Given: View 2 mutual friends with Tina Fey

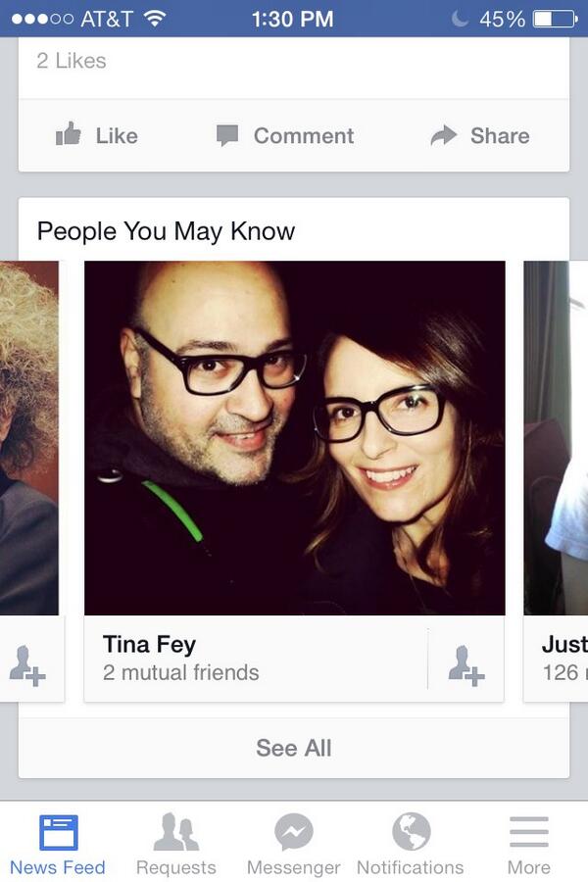Looking at the screenshot, I should (180, 672).
